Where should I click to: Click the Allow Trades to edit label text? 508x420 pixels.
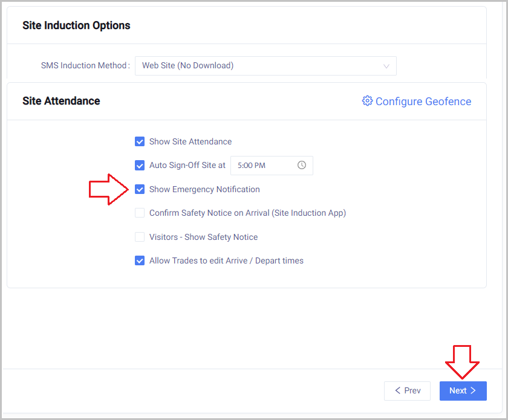(x=226, y=260)
